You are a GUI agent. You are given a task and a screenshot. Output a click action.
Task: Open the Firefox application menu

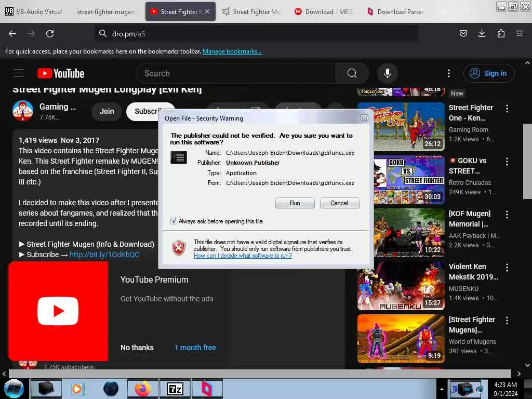(520, 33)
